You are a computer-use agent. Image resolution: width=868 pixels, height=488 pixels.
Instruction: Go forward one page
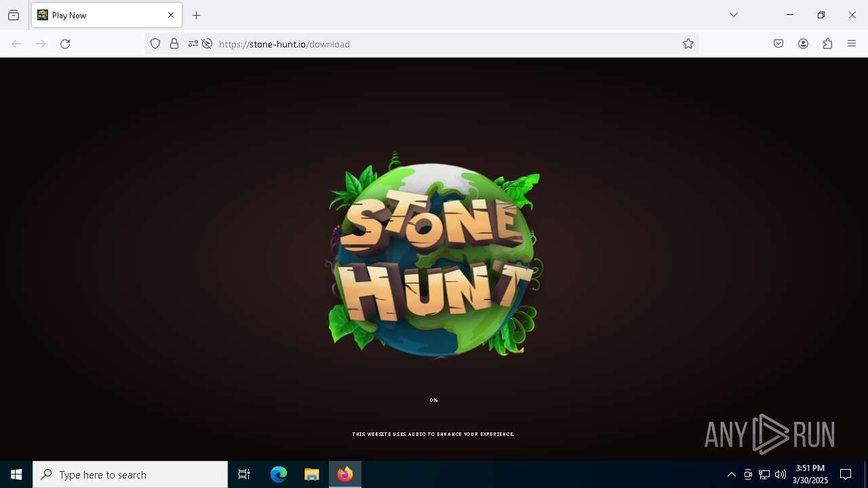41,44
